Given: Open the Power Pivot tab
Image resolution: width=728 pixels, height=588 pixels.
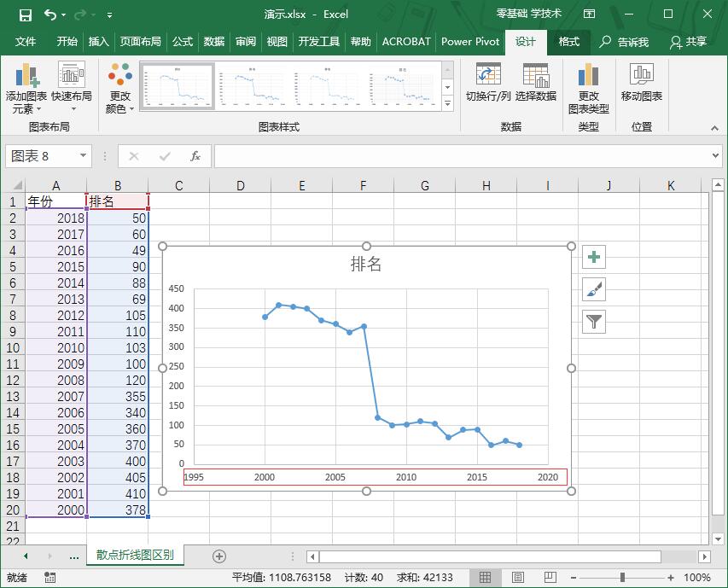Looking at the screenshot, I should point(470,42).
